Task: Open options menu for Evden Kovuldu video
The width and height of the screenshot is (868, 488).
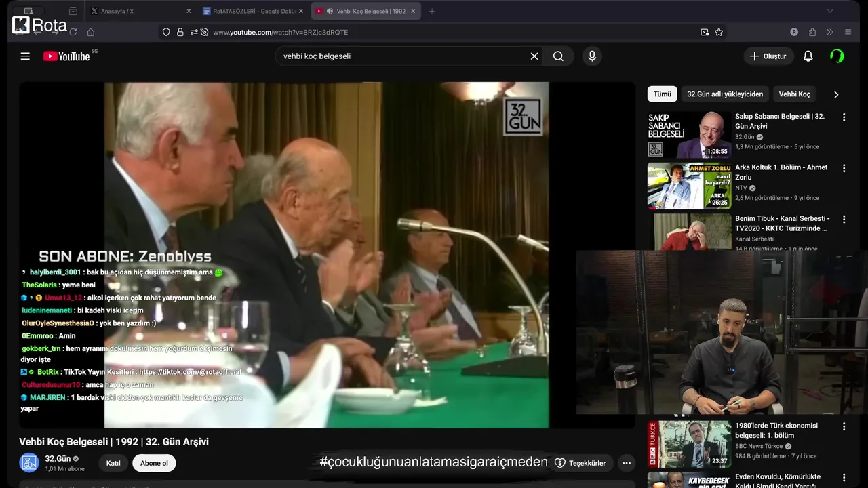Action: (844, 478)
